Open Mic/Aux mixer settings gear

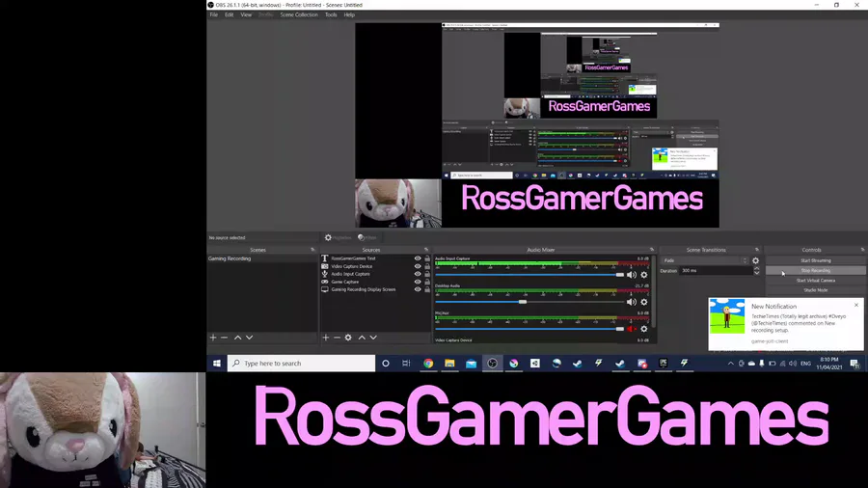coord(644,329)
